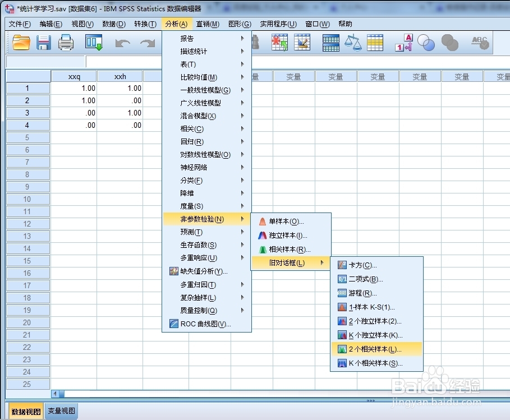Switch to the 数据视图 tab

(26, 412)
